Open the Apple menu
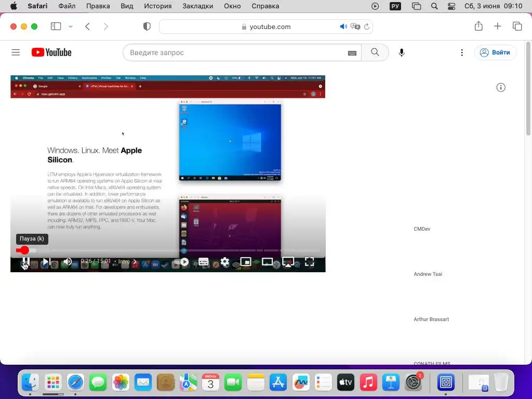The height and width of the screenshot is (399, 532). coord(14,6)
